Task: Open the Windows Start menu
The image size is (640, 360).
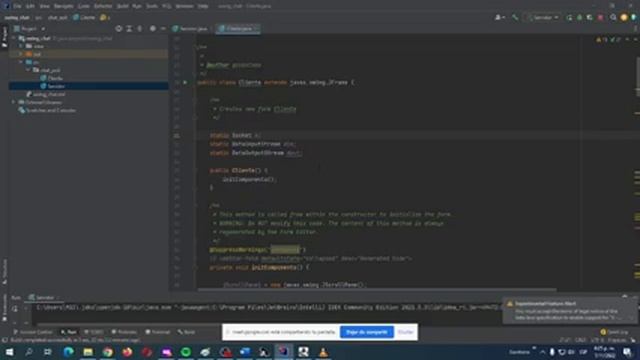Action: click(x=9, y=351)
